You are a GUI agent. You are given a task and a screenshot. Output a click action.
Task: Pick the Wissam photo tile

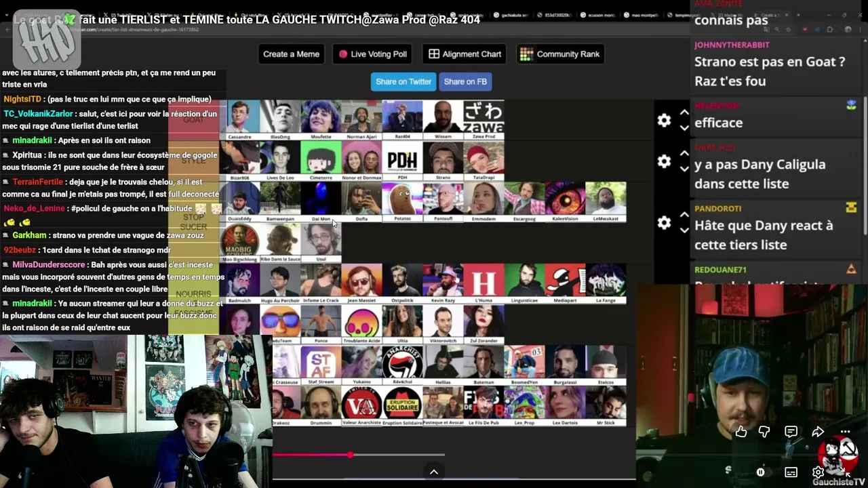click(x=443, y=120)
